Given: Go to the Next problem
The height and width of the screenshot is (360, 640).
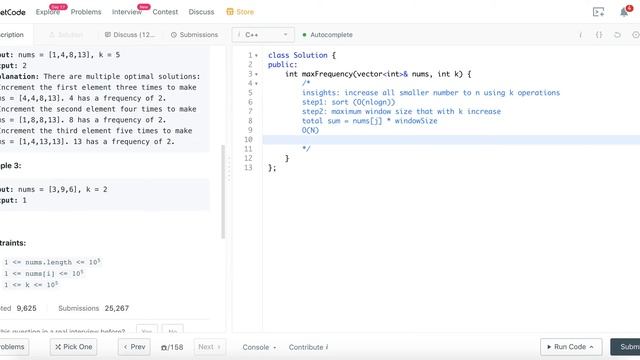Looking at the screenshot, I should [209, 347].
